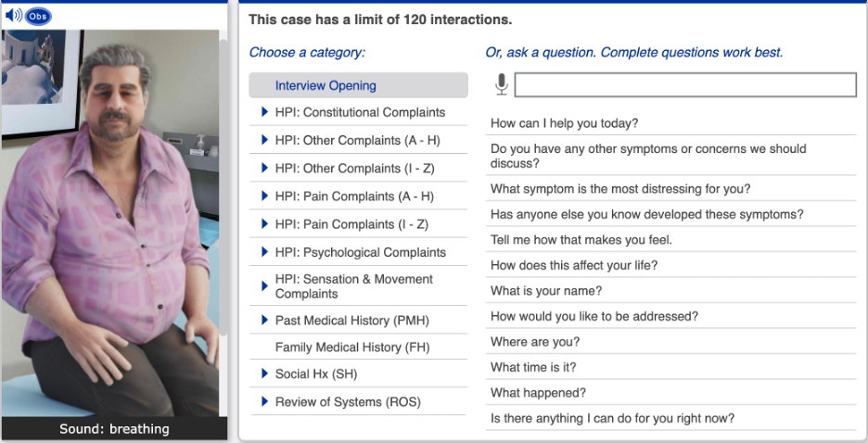Screen dimensions: 868x443
Task: Ask "What is your name?" question
Action: click(546, 291)
